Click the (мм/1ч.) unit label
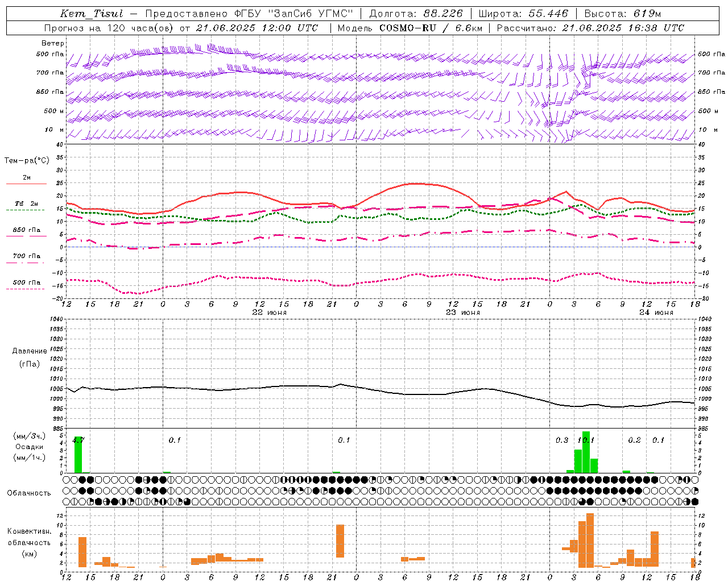Image resolution: width=728 pixels, height=582 pixels. 28,458
